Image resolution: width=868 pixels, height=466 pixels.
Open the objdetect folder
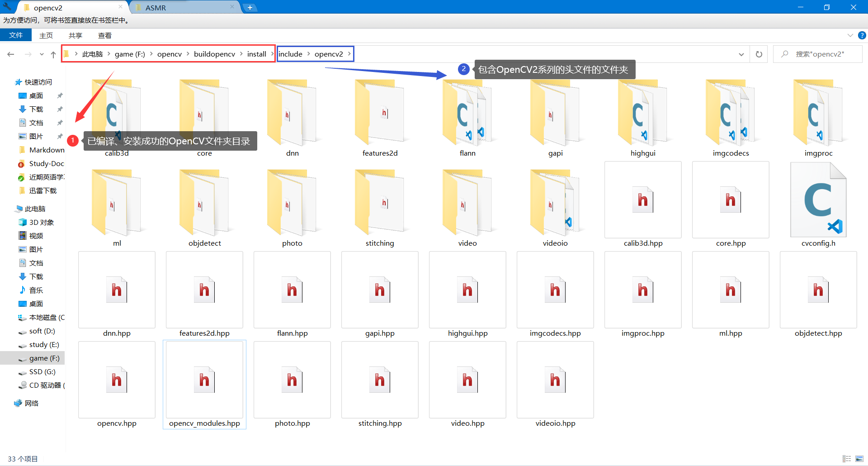pyautogui.click(x=204, y=208)
